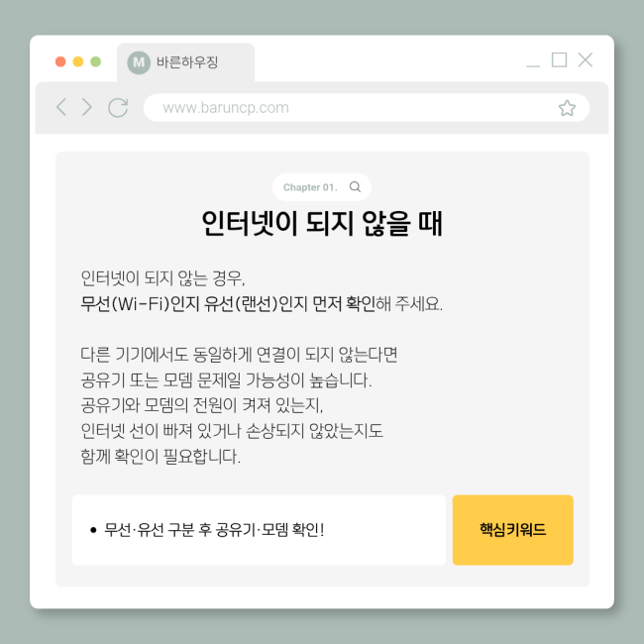The height and width of the screenshot is (644, 644).
Task: Click the yellow 핵심키워드 button
Action: pyautogui.click(x=512, y=530)
